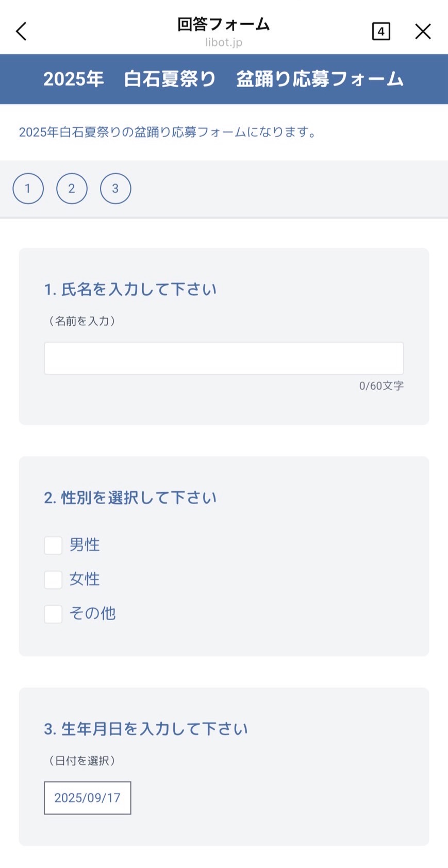Jump to step 2 circle indicator
This screenshot has width=448, height=868.
(x=72, y=189)
